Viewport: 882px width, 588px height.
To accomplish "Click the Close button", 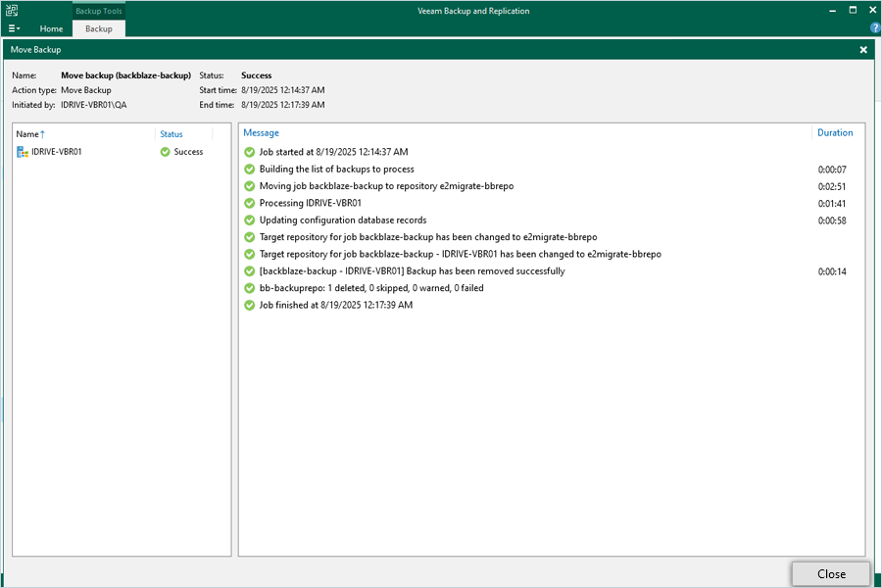I will pos(831,574).
